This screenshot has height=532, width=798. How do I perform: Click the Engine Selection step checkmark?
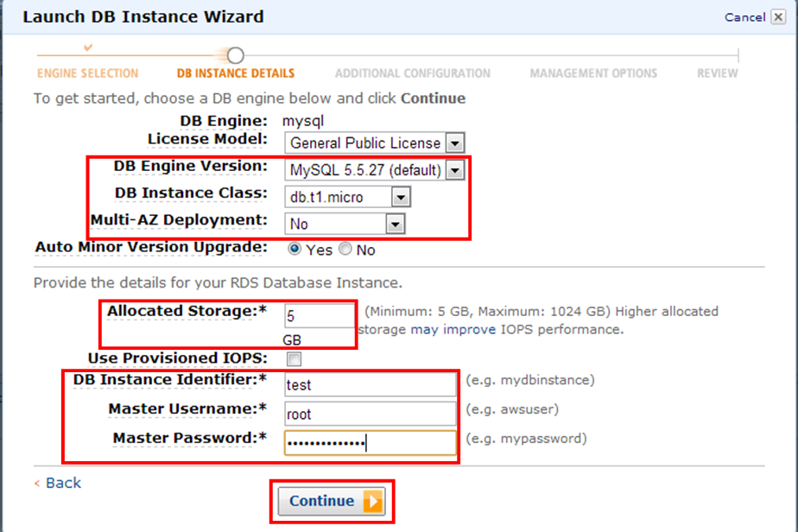click(x=88, y=47)
